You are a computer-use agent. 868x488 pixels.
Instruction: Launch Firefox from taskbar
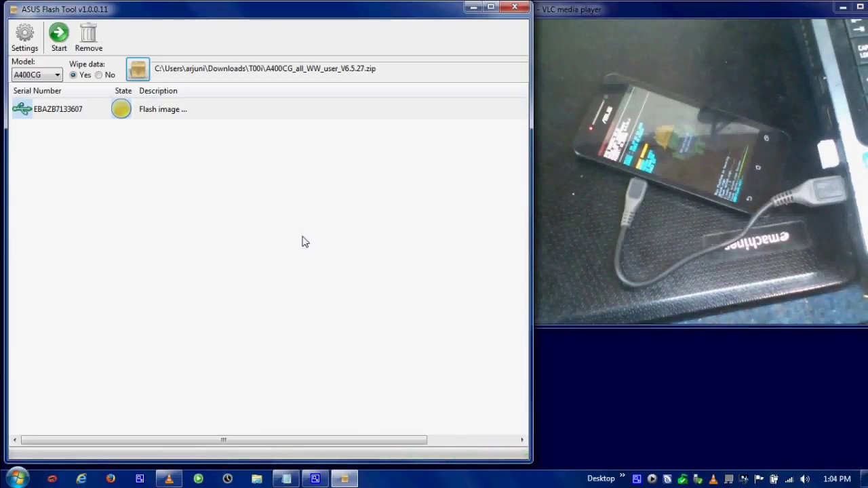[x=111, y=479]
